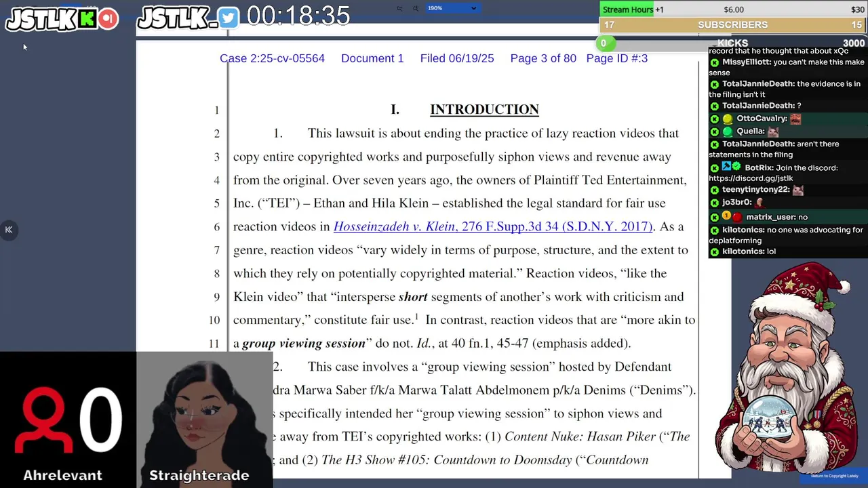Click the red recording icon beside Kick logo

(x=108, y=19)
